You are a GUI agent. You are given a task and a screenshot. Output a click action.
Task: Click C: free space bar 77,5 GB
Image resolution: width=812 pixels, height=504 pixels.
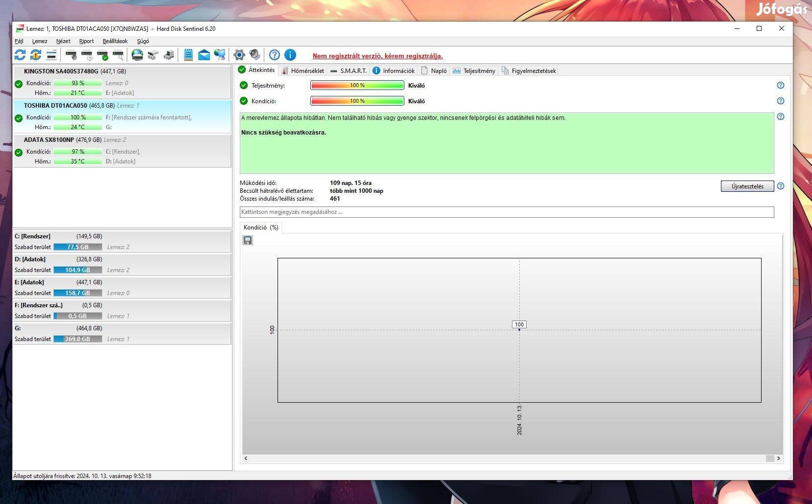pyautogui.click(x=78, y=247)
